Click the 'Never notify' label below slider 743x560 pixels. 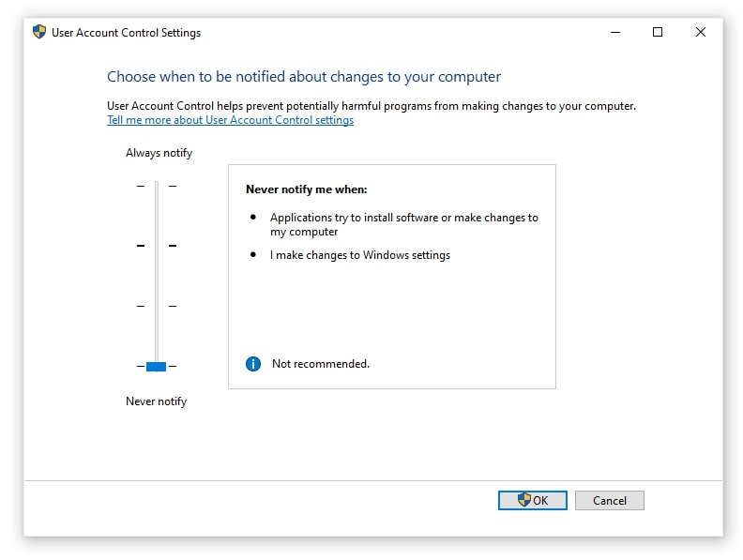coord(156,401)
